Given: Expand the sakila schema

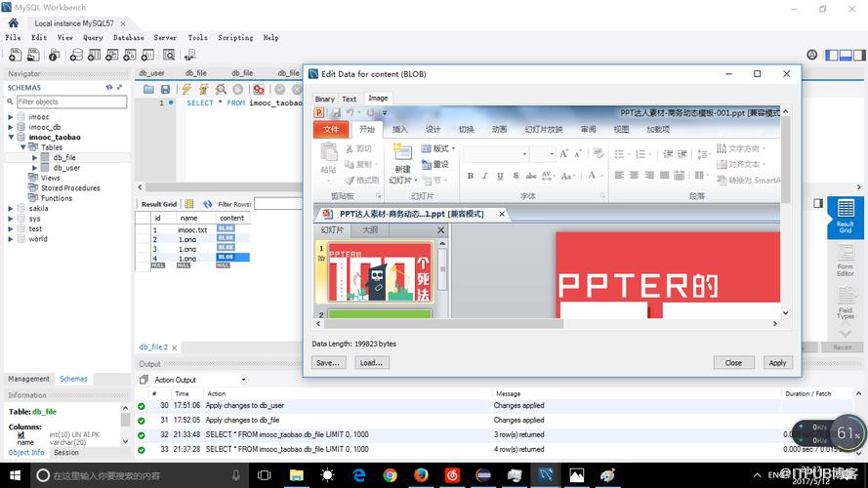Looking at the screenshot, I should pos(10,209).
